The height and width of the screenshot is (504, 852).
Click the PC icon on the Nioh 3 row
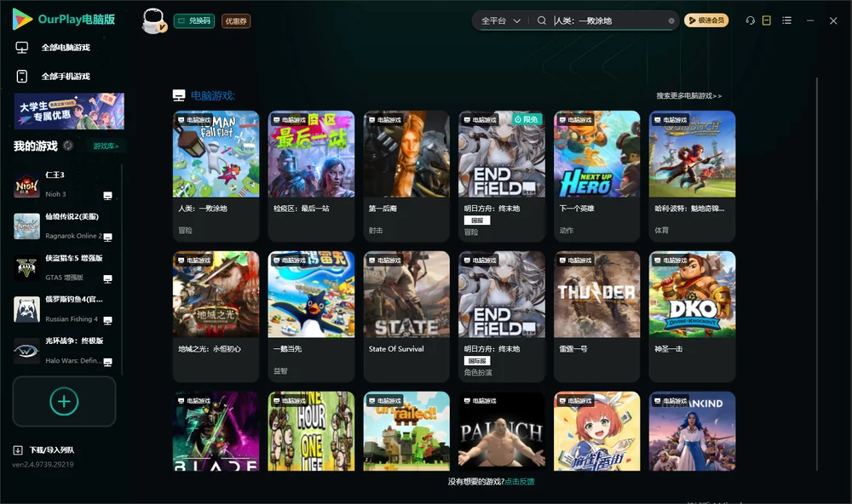pos(107,196)
